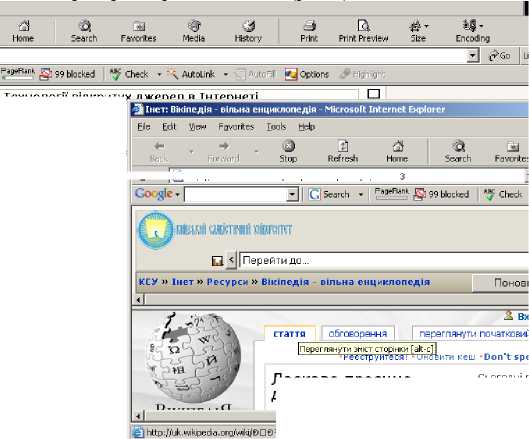
Task: Click the Wikipedia globe logo
Action: pos(193,358)
